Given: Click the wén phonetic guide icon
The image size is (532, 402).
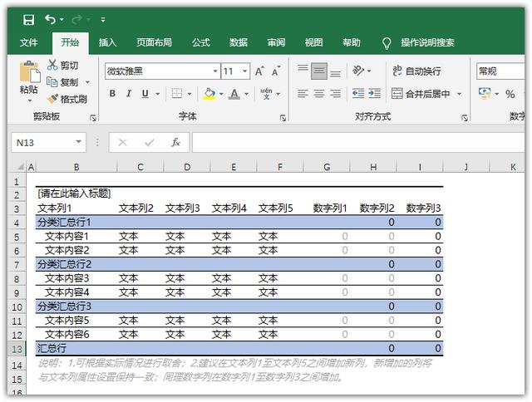Looking at the screenshot, I should pyautogui.click(x=266, y=94).
